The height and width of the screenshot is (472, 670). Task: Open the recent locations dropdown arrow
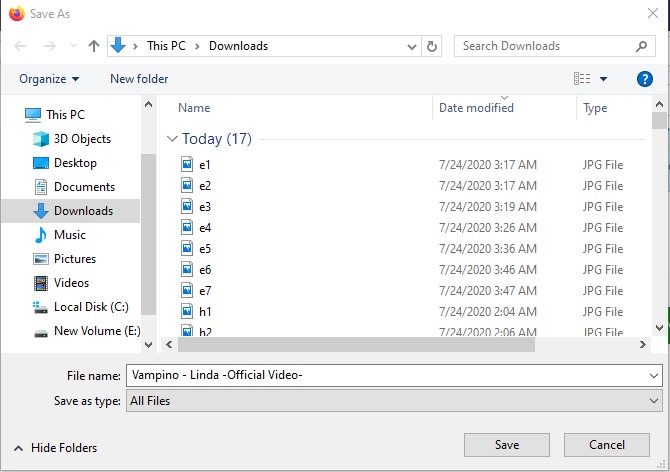point(73,46)
